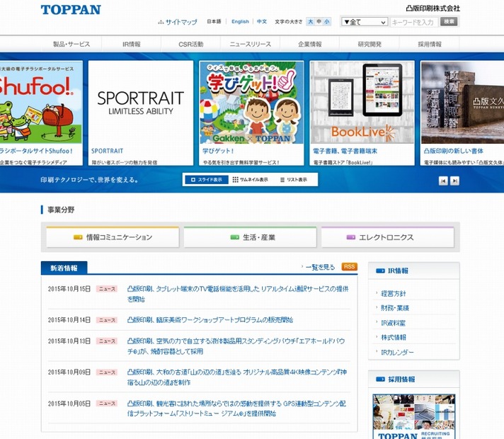Screen dimensions: 504x439
Task: Click the 凸版印刷の新しい書体 caption link
Action: [x=454, y=151]
